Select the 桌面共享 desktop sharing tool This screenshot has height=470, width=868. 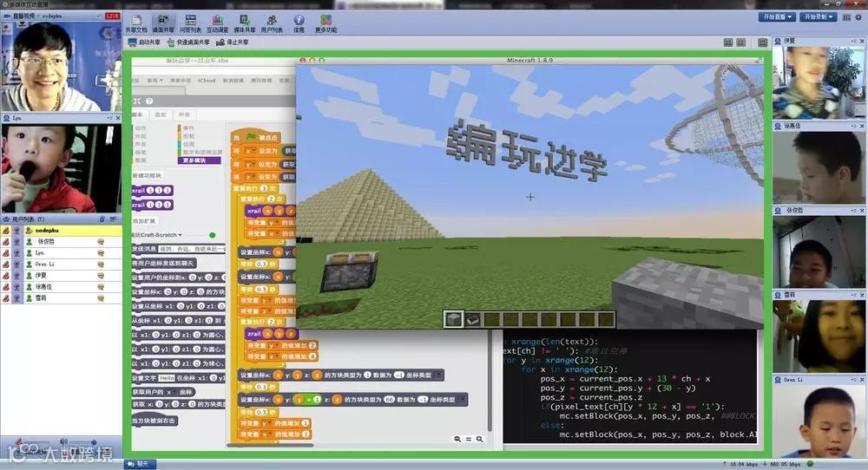pyautogui.click(x=163, y=23)
